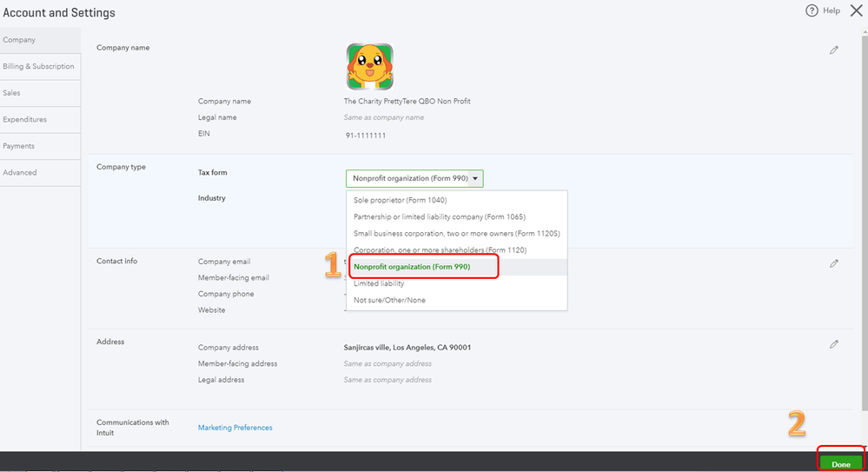Close Account and Settings with X

[856, 10]
